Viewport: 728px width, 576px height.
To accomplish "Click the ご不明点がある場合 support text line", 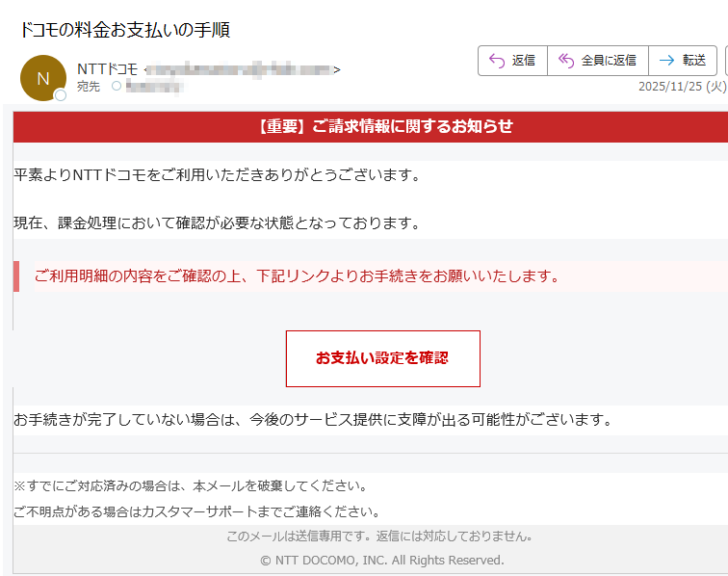I will (x=196, y=511).
